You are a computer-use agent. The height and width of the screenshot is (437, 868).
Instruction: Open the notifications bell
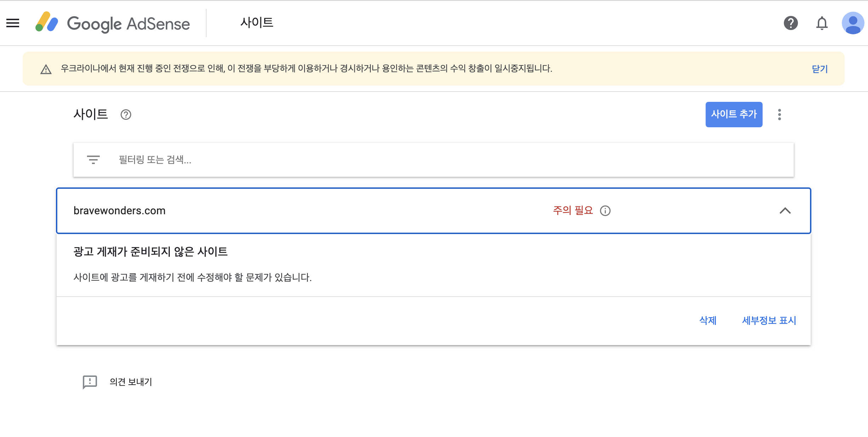pos(822,23)
